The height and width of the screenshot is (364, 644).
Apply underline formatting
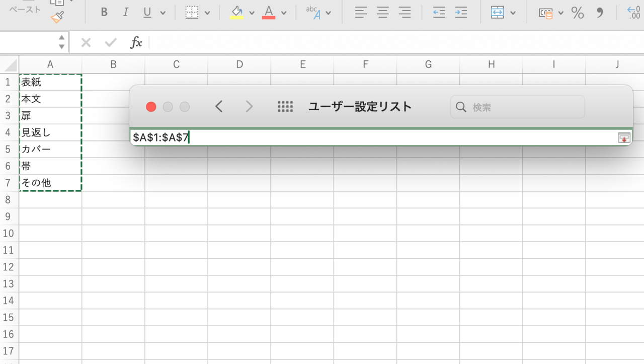pyautogui.click(x=147, y=13)
